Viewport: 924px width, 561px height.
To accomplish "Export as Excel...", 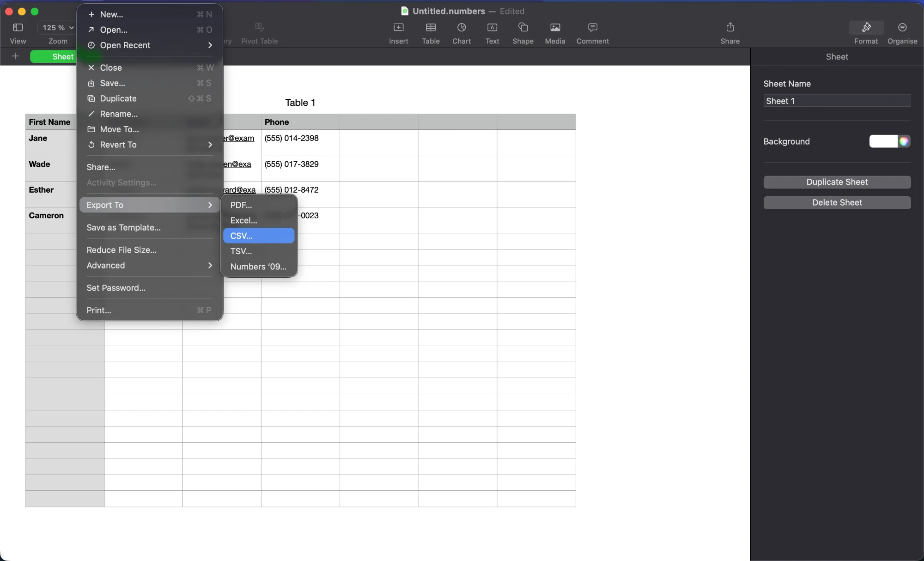I will [259, 220].
